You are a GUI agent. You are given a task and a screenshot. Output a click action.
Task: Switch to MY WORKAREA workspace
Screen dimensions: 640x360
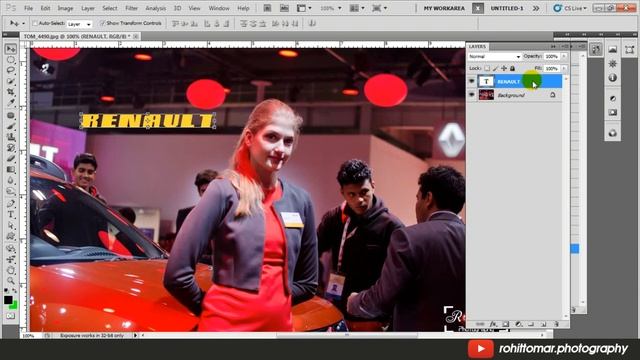(444, 8)
